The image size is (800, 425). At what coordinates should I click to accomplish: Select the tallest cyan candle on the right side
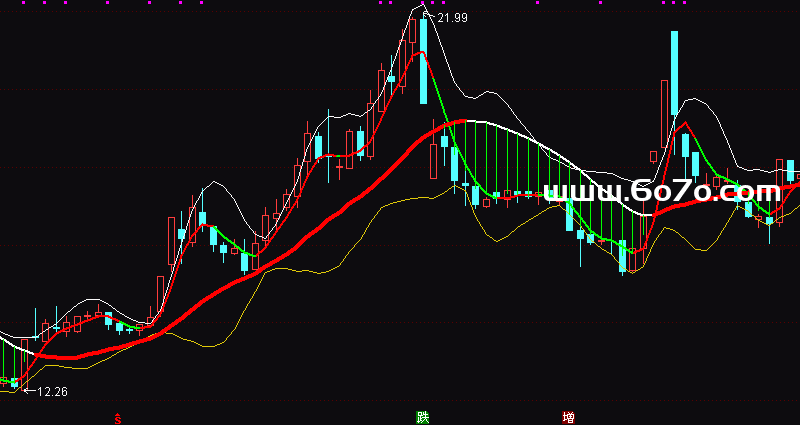674,70
